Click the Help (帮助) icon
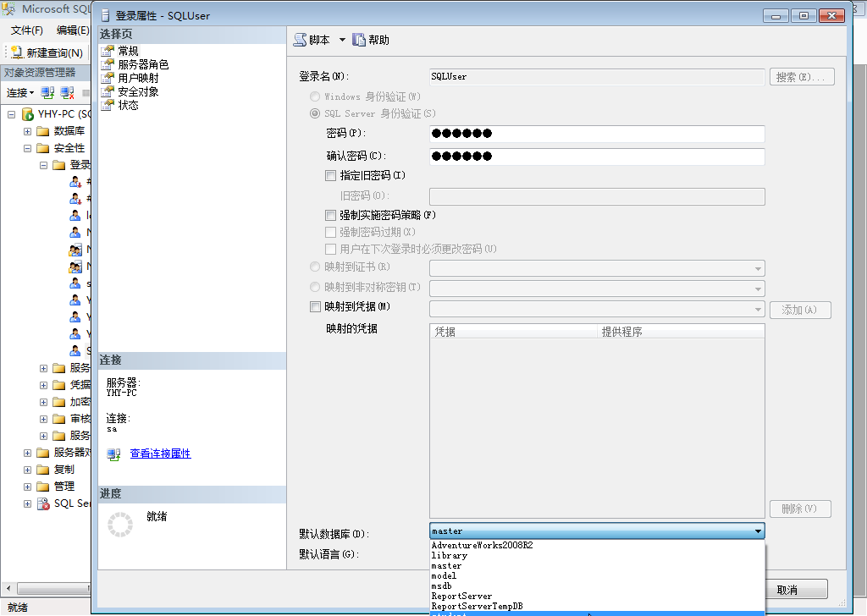 click(359, 40)
